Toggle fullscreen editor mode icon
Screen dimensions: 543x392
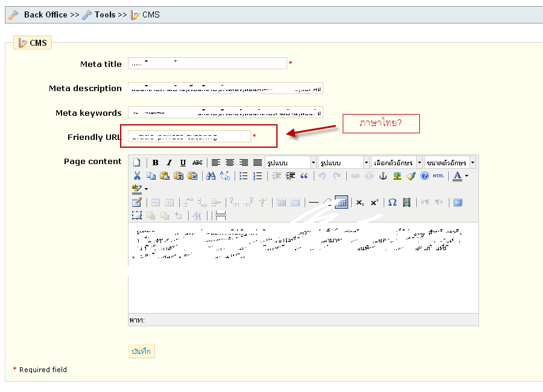coord(458,202)
